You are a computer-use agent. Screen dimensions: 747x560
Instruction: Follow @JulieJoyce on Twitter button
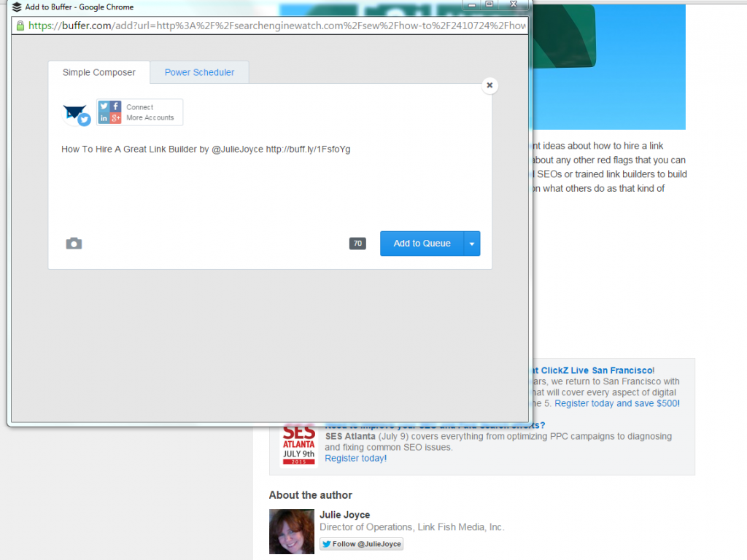361,544
